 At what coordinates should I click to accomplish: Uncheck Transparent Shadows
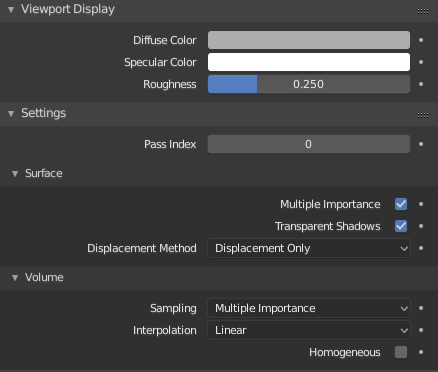point(401,226)
